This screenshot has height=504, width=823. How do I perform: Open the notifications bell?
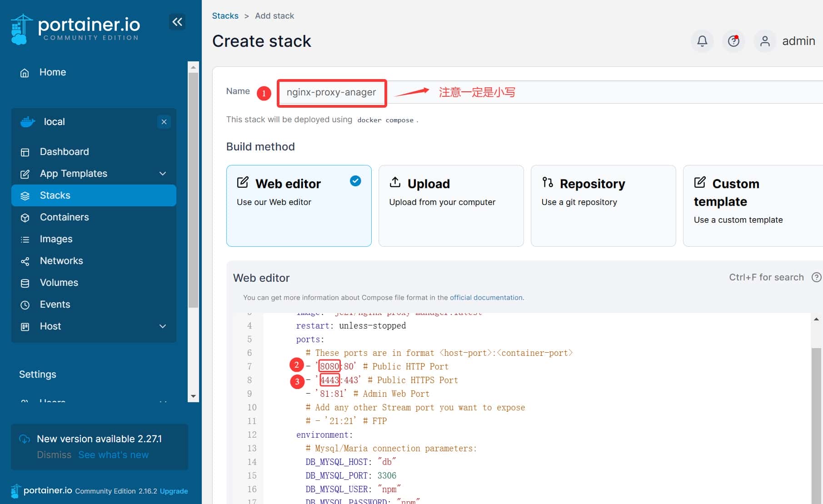tap(702, 41)
